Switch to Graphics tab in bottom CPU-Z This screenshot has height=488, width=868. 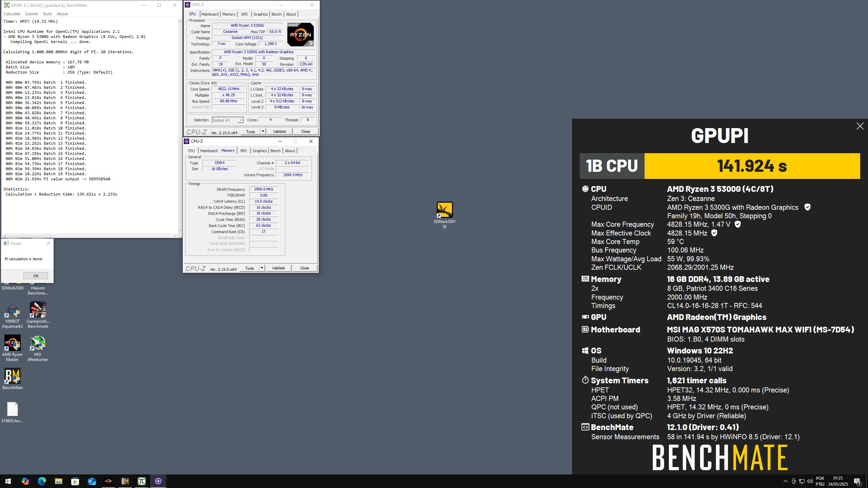coord(259,151)
